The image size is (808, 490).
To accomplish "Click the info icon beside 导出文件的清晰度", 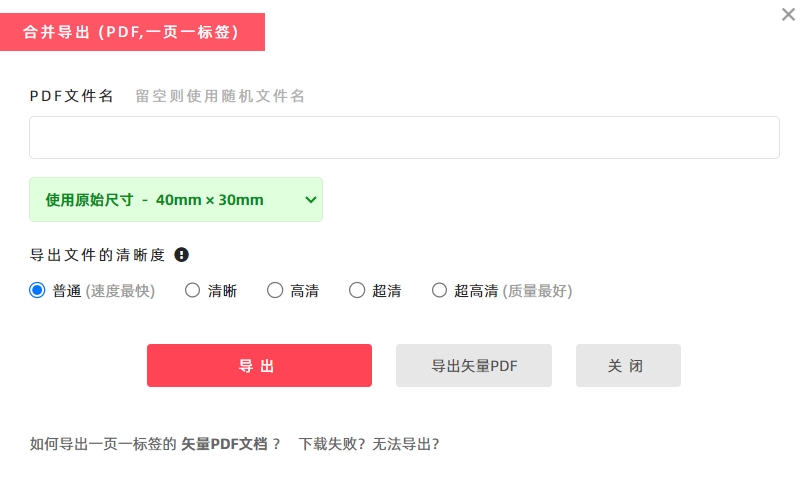I will (181, 255).
